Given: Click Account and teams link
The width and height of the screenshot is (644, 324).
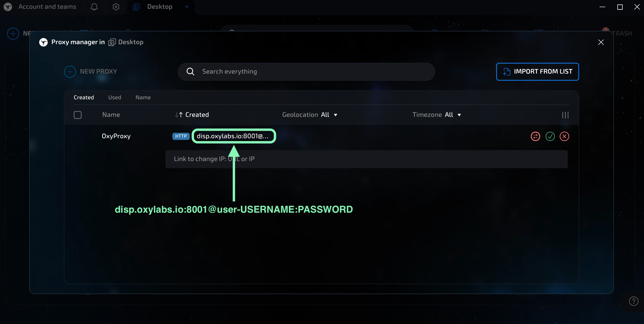Looking at the screenshot, I should point(47,7).
